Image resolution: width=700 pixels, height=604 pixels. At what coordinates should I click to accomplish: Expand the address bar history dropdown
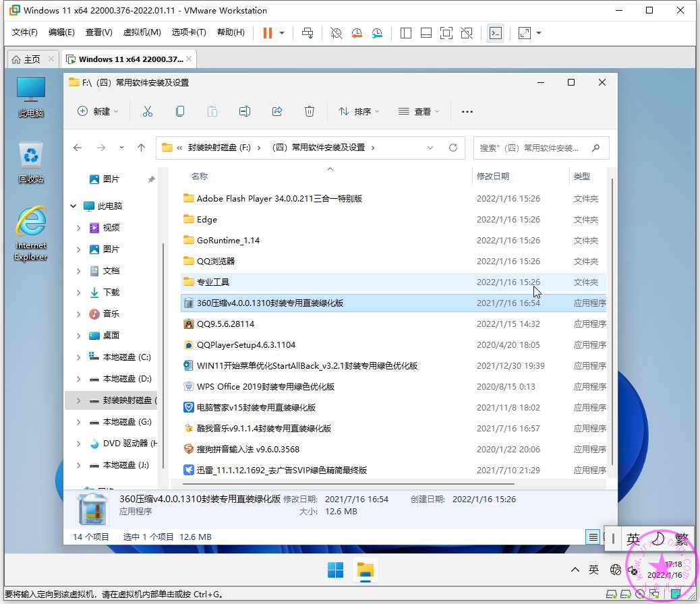point(430,148)
